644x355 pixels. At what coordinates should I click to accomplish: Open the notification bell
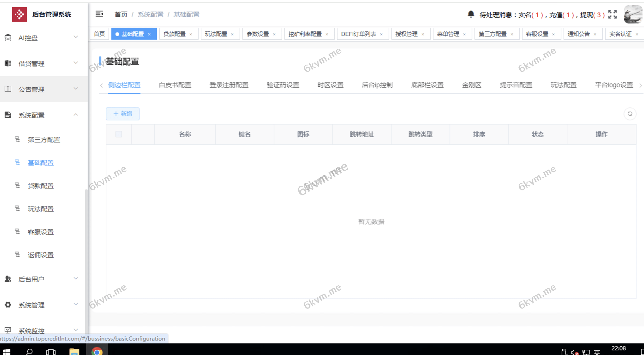click(471, 14)
